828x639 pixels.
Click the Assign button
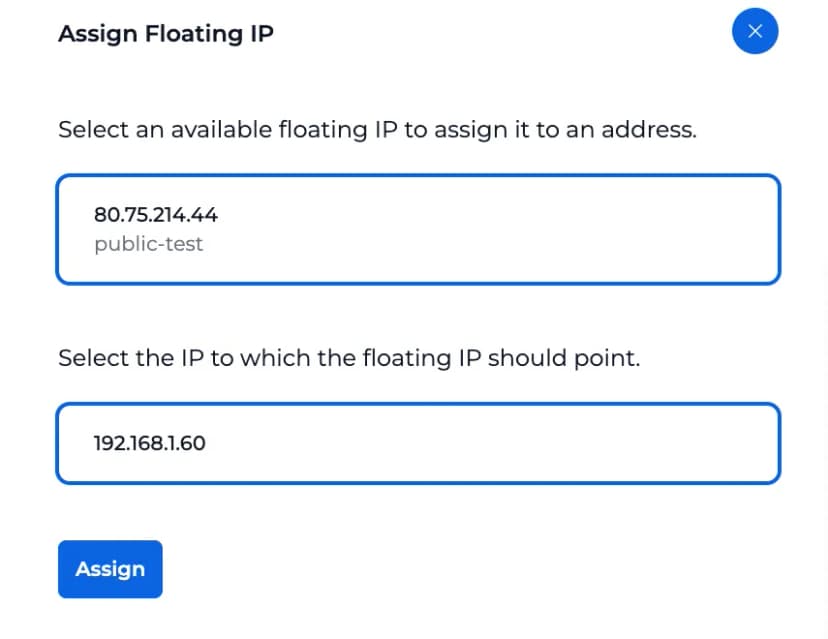[110, 569]
